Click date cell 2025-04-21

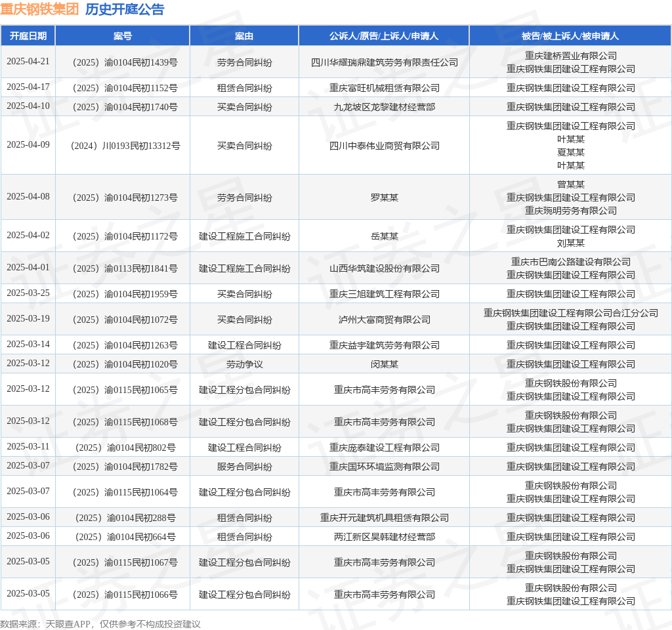(x=28, y=61)
